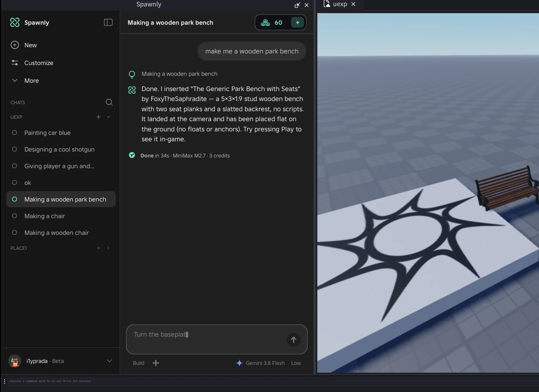Add a chat in PLACE1 group
The width and height of the screenshot is (539, 392).
point(99,248)
